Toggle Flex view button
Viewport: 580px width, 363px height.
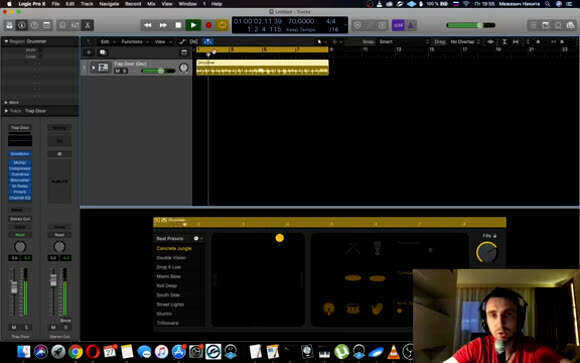tap(194, 42)
